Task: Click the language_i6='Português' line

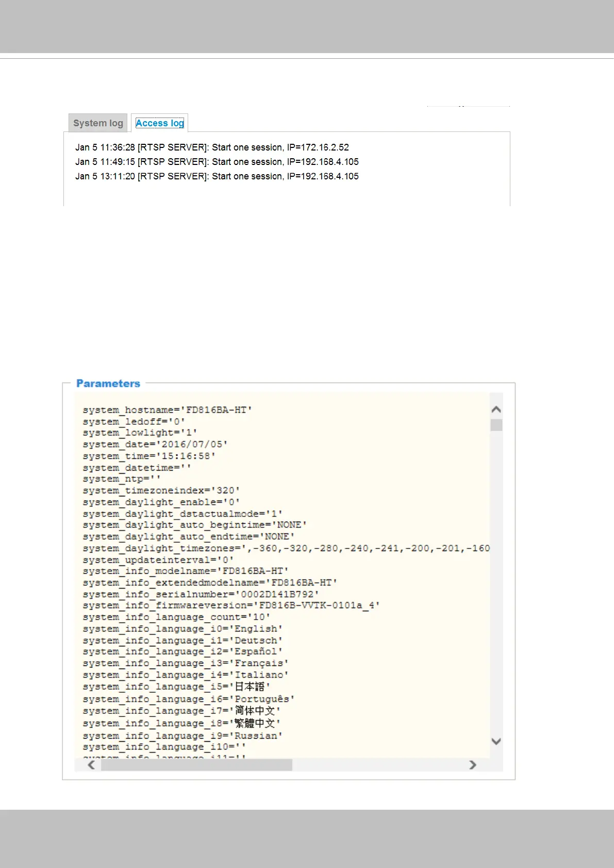Action: [189, 699]
